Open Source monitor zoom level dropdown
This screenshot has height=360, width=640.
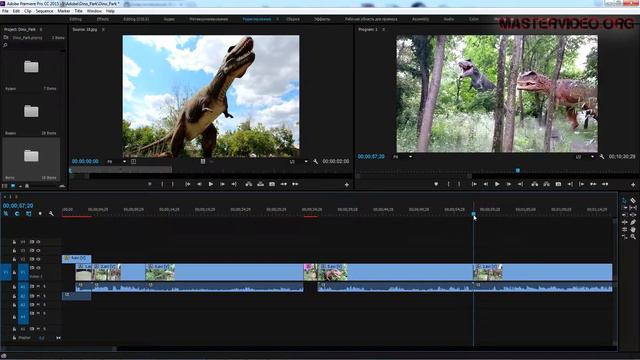coord(117,161)
